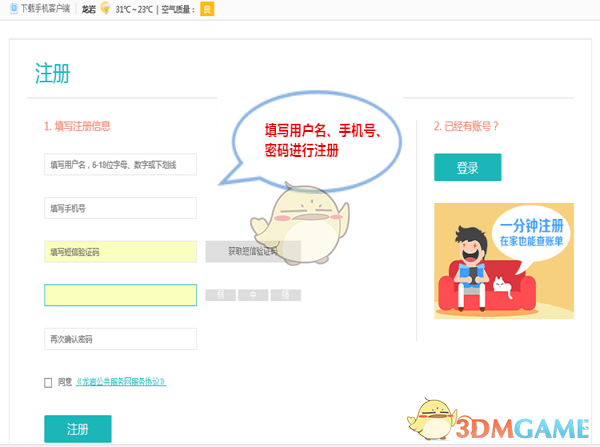Click the 弱 password strength indicator
This screenshot has width=600, height=447.
coord(221,295)
